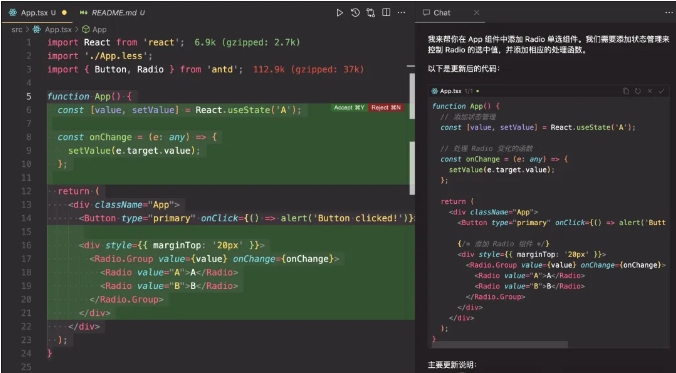Copy the App.tsx code block in chat
This screenshot has height=373, width=676.
pos(626,91)
